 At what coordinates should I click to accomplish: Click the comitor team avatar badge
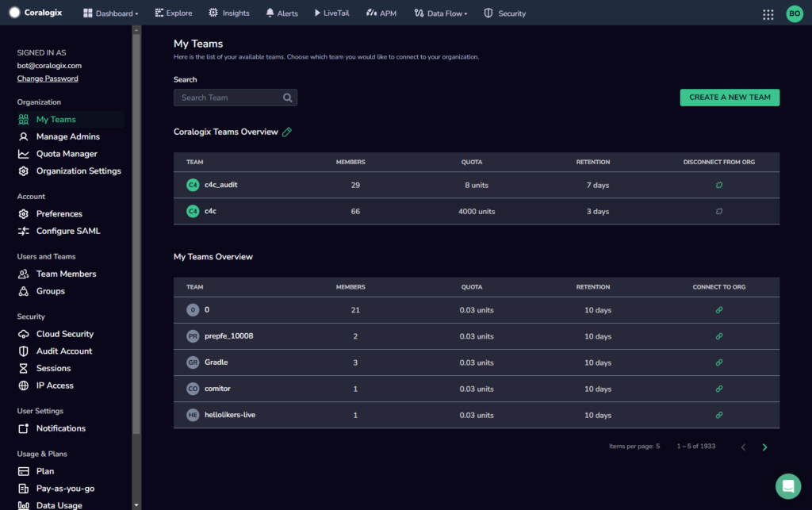tap(193, 389)
